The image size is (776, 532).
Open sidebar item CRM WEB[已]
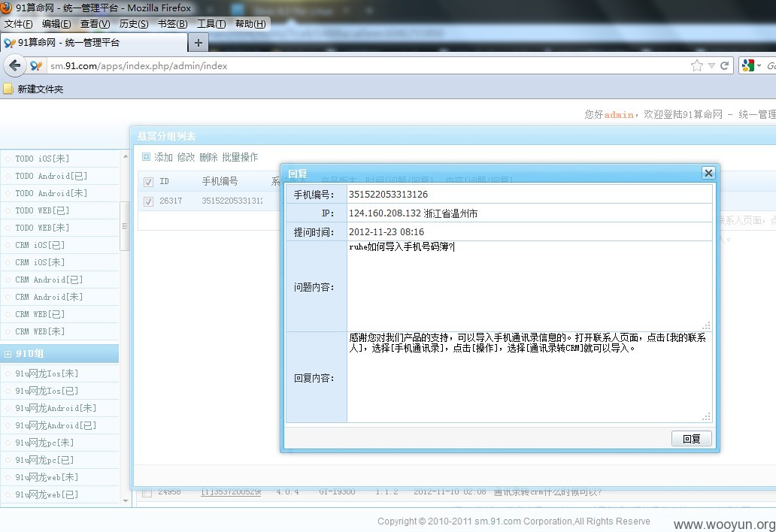(x=40, y=314)
